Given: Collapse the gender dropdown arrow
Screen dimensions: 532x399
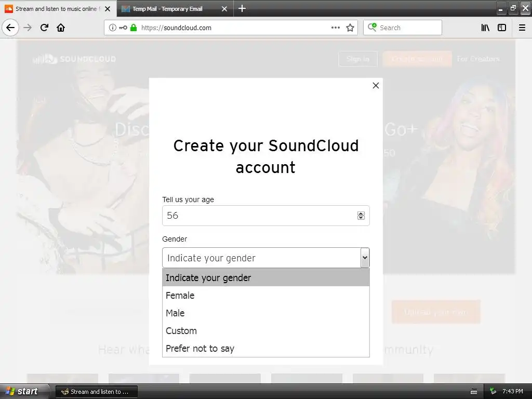Looking at the screenshot, I should pyautogui.click(x=365, y=258).
